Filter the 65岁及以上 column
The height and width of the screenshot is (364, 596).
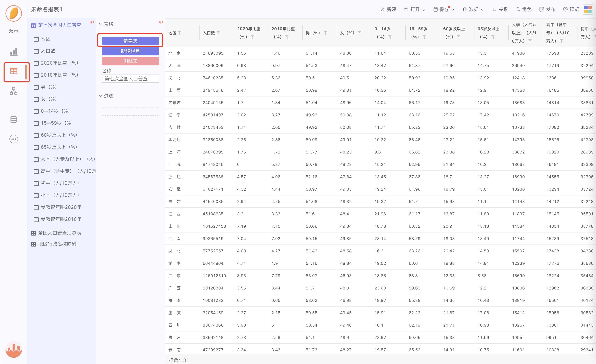pos(493,37)
